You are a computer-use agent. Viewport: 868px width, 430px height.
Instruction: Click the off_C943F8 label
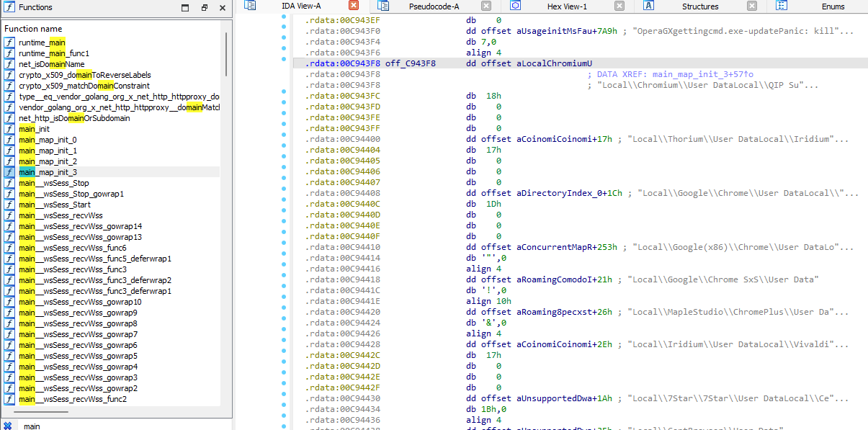click(x=411, y=63)
